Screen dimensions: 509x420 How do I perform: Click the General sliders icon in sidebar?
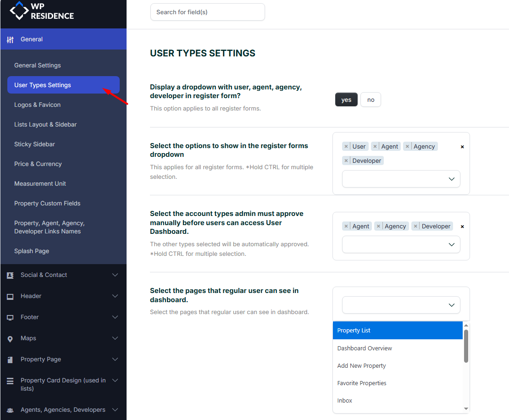point(10,39)
